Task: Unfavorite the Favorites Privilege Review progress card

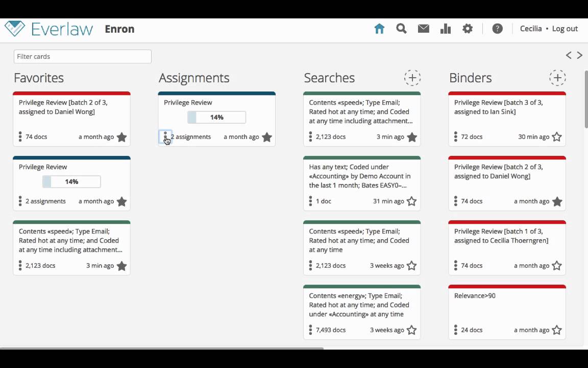Action: click(x=121, y=202)
